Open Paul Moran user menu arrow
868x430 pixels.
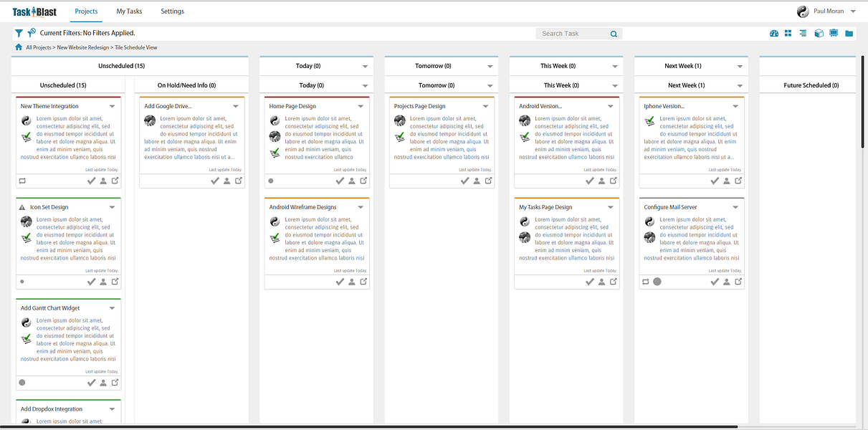(x=853, y=11)
